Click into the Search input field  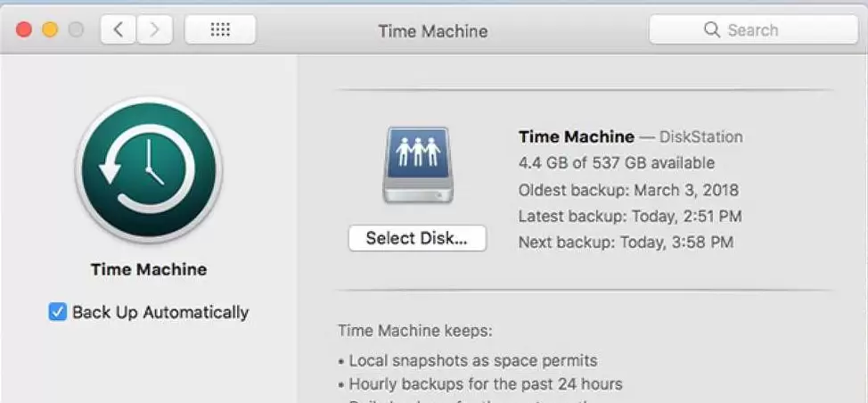tap(753, 29)
